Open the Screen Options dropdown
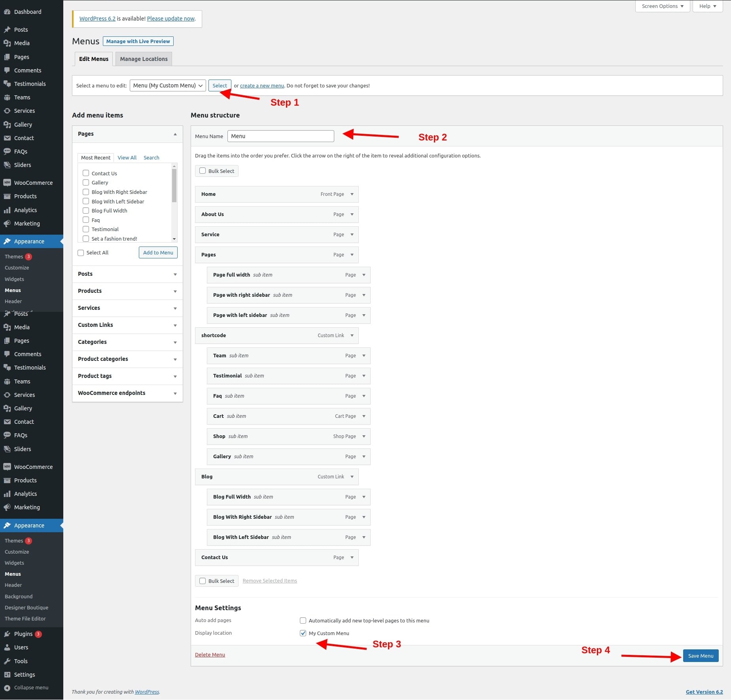 tap(663, 6)
